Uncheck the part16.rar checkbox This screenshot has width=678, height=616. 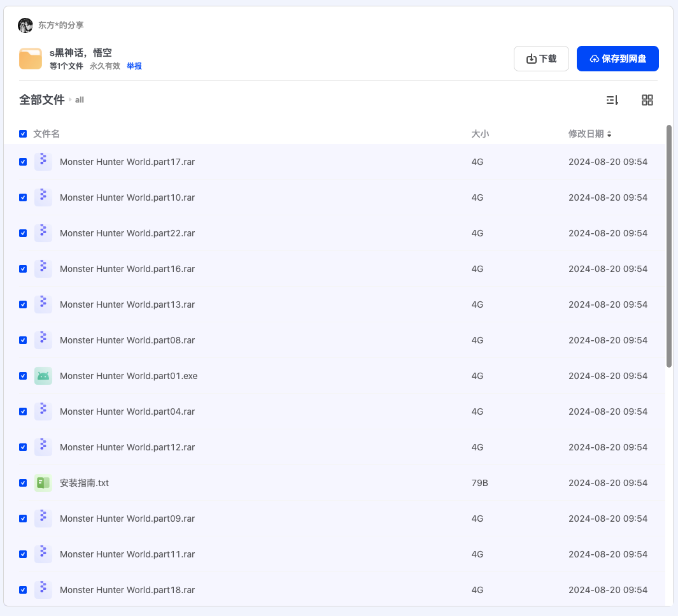tap(23, 269)
